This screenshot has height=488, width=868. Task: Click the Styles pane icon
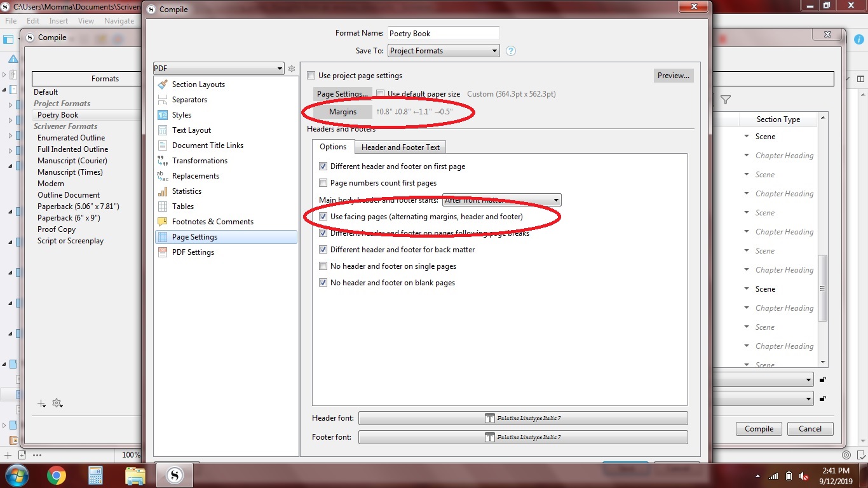(162, 115)
